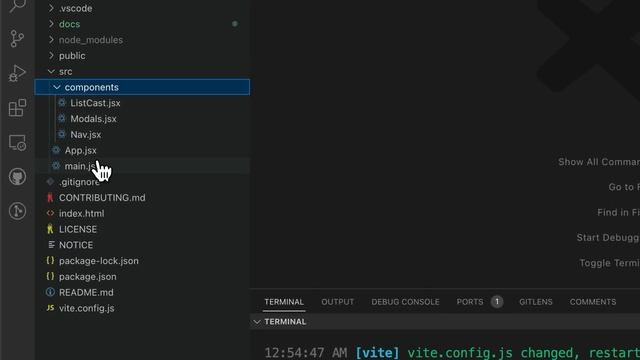Click index.html file type icon
This screenshot has height=360, width=640.
pos(50,213)
